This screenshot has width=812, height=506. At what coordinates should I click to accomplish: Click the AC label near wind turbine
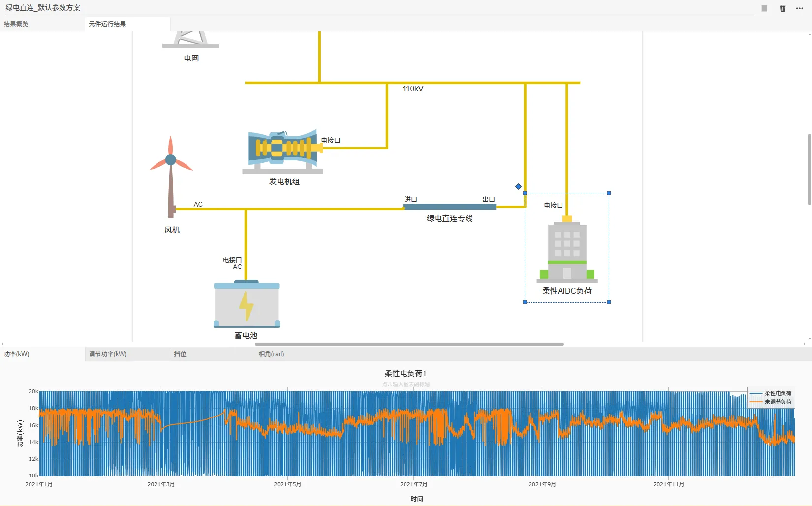point(198,204)
